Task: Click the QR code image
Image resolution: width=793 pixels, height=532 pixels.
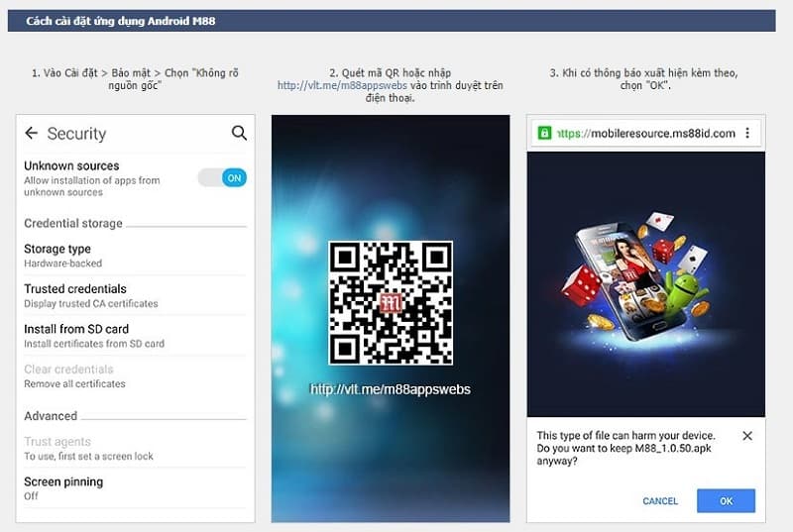Action: click(391, 302)
